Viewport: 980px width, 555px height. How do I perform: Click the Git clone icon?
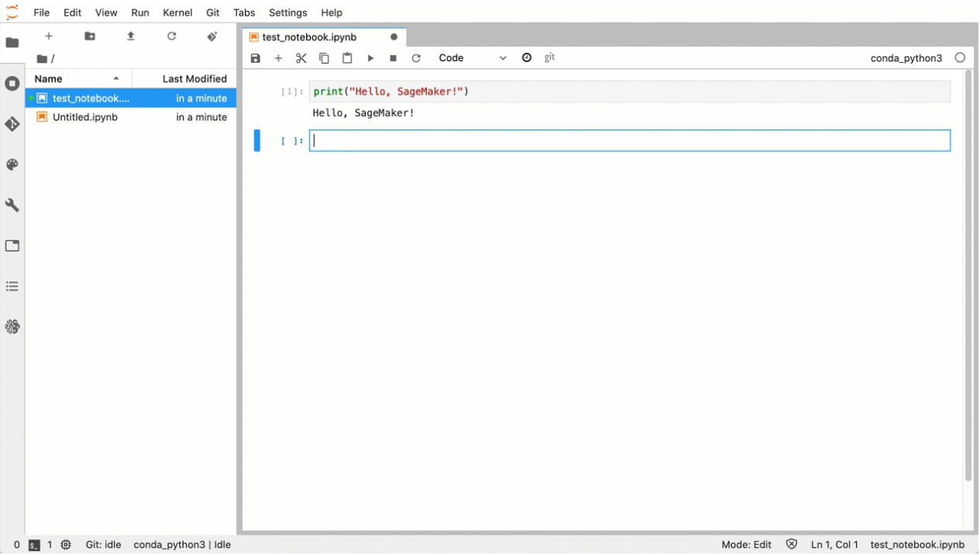212,36
